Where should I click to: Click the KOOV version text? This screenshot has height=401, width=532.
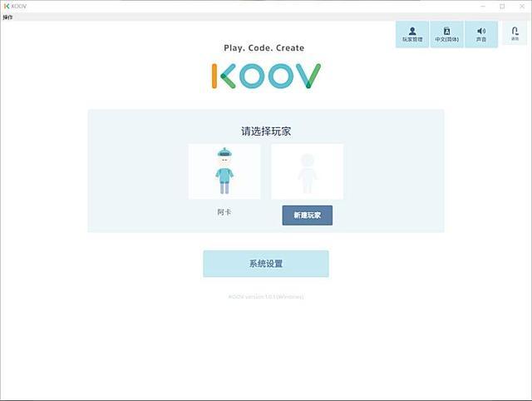[x=266, y=296]
